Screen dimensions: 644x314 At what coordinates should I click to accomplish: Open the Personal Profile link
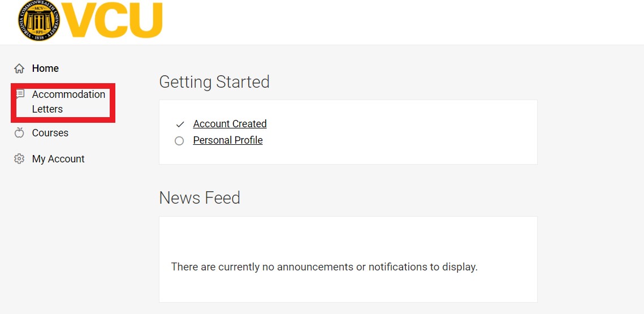click(228, 140)
